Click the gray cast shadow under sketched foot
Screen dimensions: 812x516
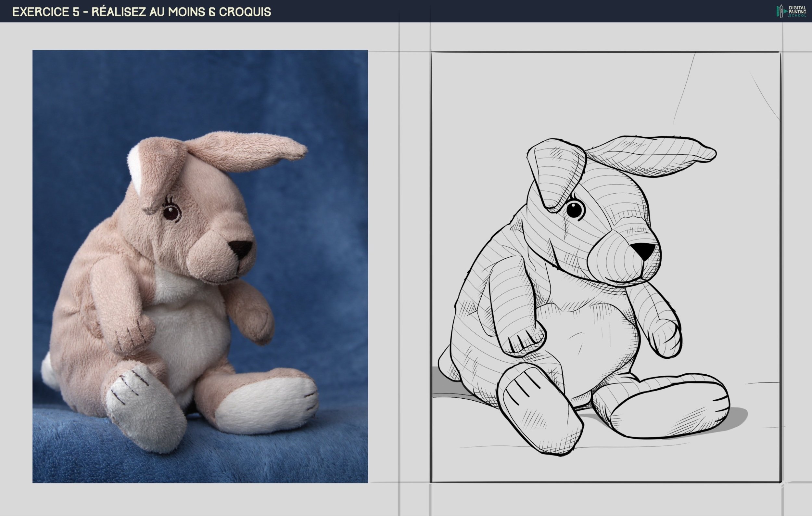coord(737,418)
